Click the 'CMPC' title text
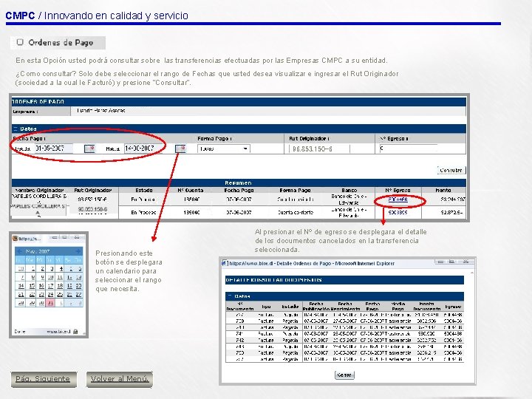The image size is (532, 399). [x=21, y=16]
